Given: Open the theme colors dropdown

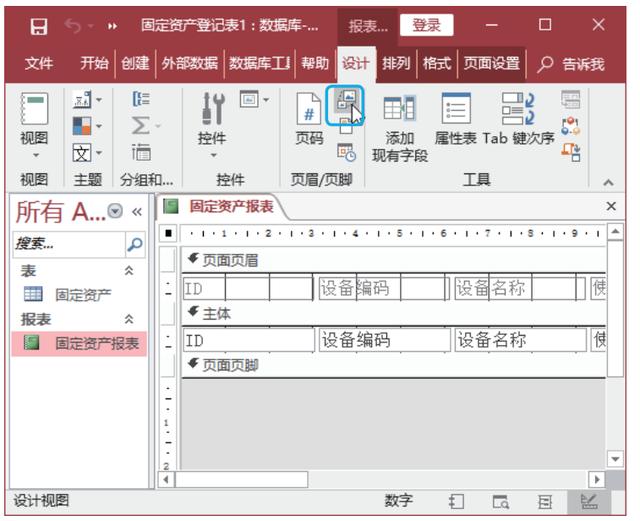Looking at the screenshot, I should click(x=87, y=126).
